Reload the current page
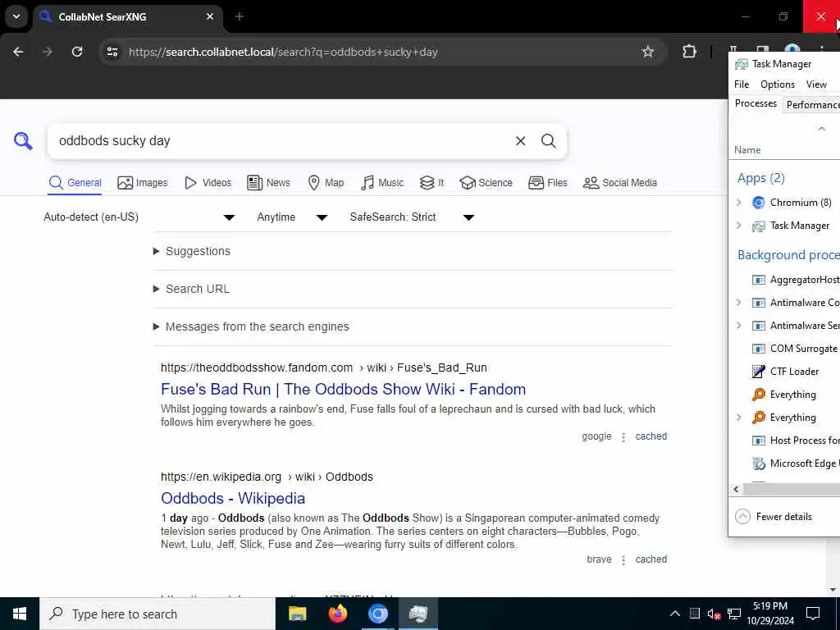Screen dimensions: 840x630 (x=77, y=52)
